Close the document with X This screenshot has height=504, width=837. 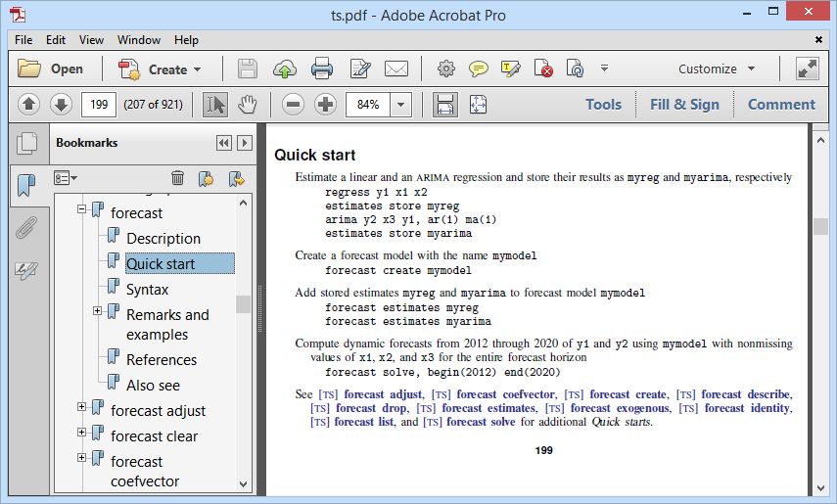coord(818,39)
